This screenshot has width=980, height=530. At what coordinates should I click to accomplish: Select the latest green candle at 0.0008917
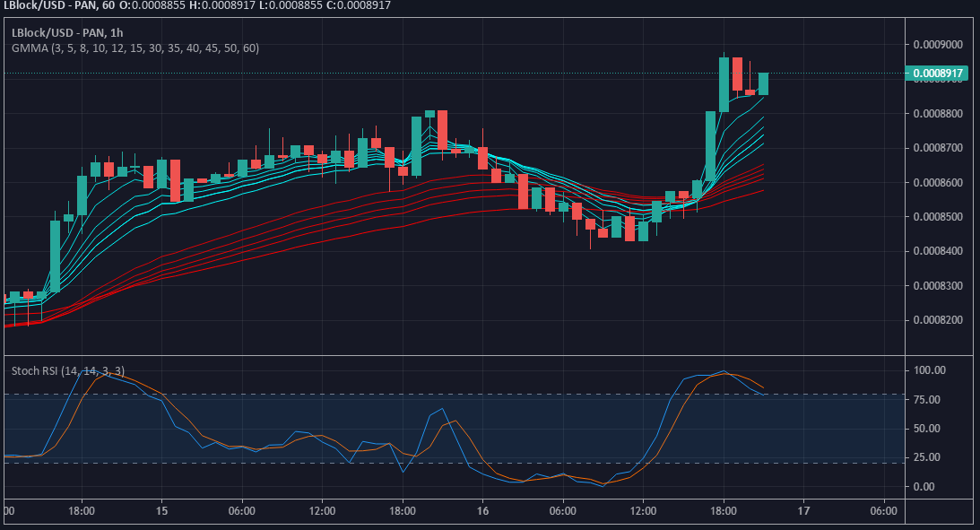pos(764,83)
